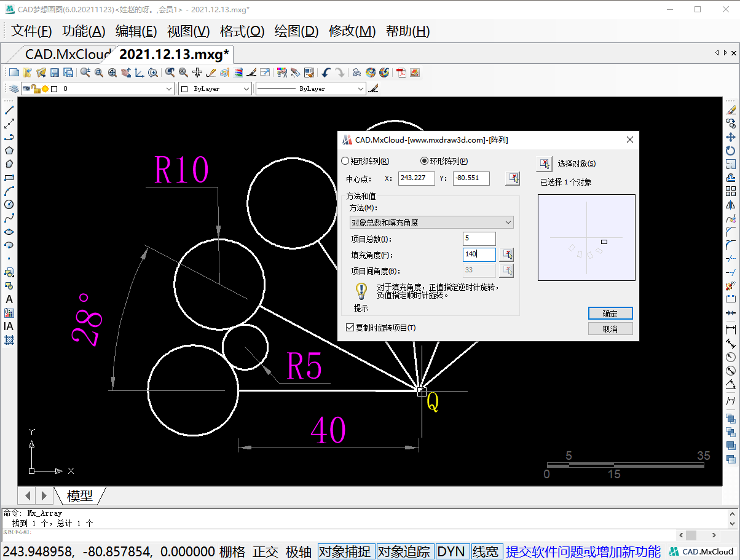Select the Mirror tool in right toolbar
This screenshot has width=740, height=560.
[731, 205]
